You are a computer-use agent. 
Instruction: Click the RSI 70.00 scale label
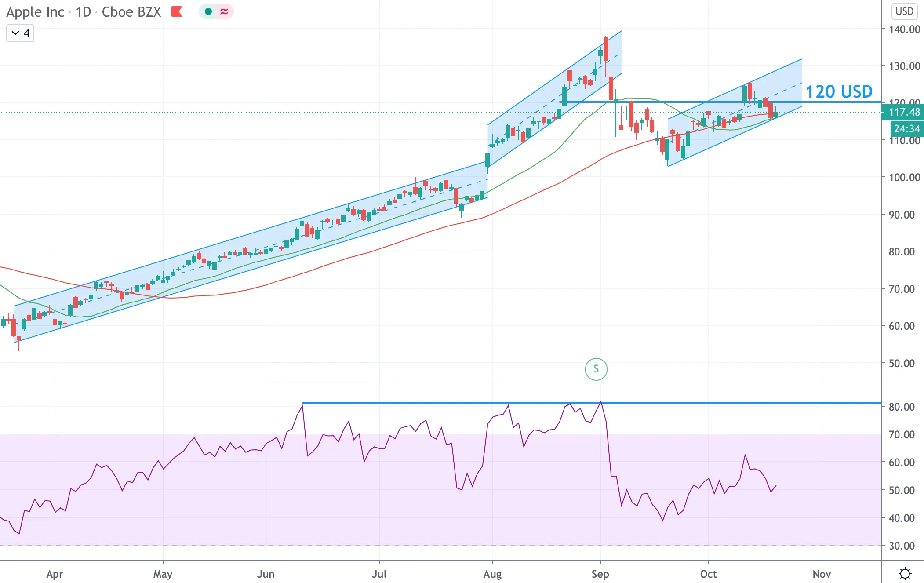coord(902,434)
